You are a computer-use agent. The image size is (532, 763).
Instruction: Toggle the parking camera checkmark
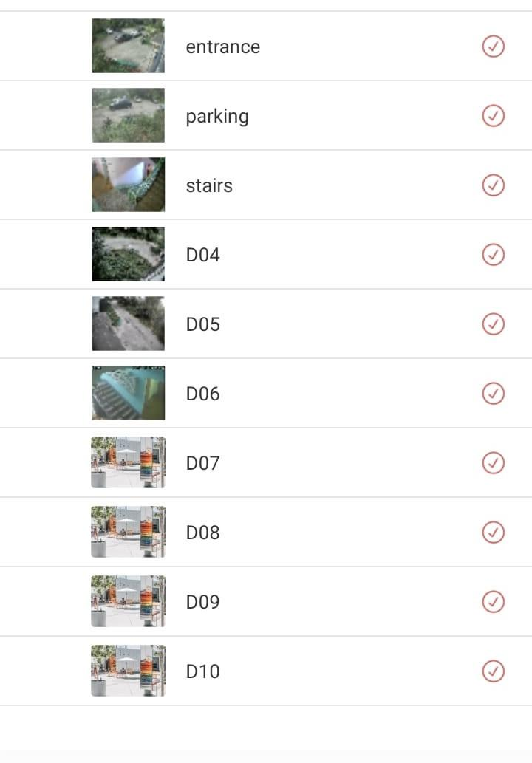tap(493, 116)
